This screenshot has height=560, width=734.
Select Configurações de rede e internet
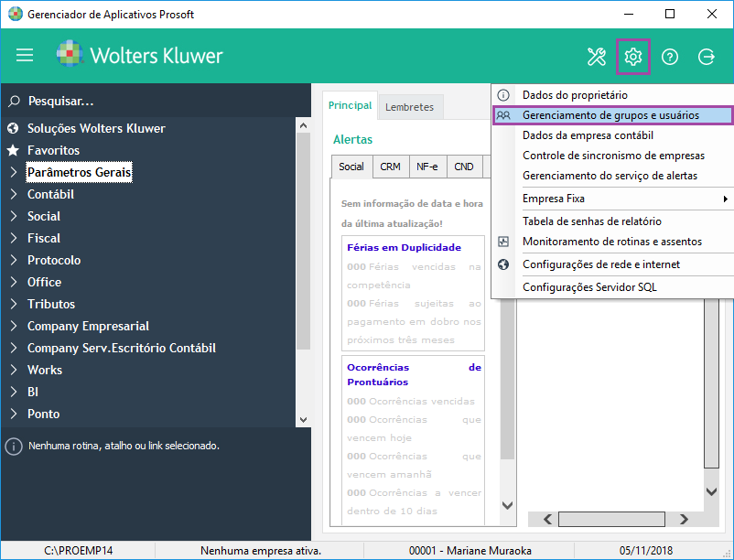(613, 264)
